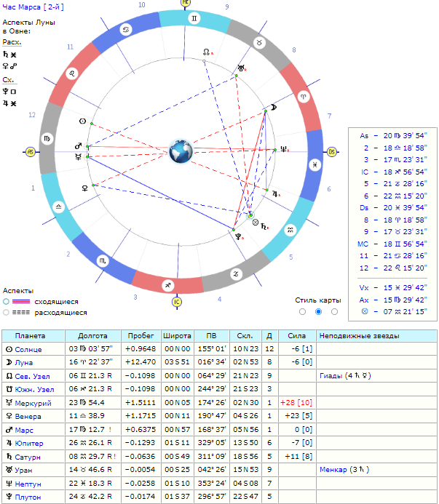Click the Scorpio sign symbol on the zodiac ring
This screenshot has width=439, height=504.
103,261
